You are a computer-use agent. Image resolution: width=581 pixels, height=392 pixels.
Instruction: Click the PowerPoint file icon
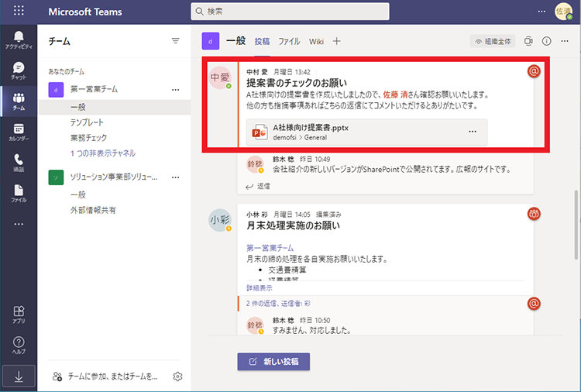tap(260, 132)
